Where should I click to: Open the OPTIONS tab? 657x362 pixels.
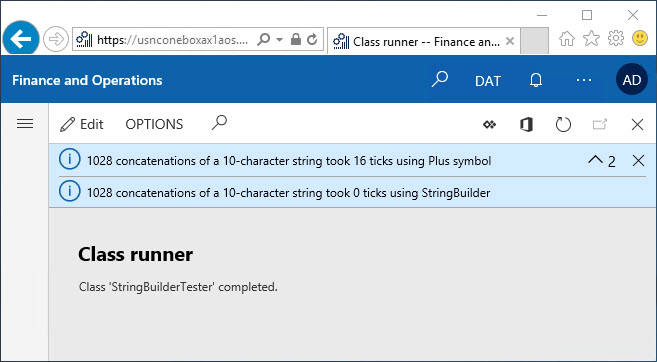tap(154, 124)
